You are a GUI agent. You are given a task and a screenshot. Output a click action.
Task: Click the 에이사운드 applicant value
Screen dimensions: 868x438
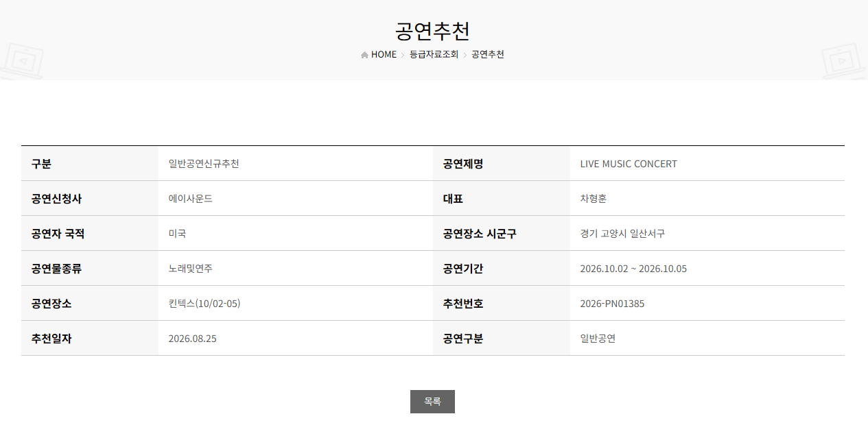point(191,199)
